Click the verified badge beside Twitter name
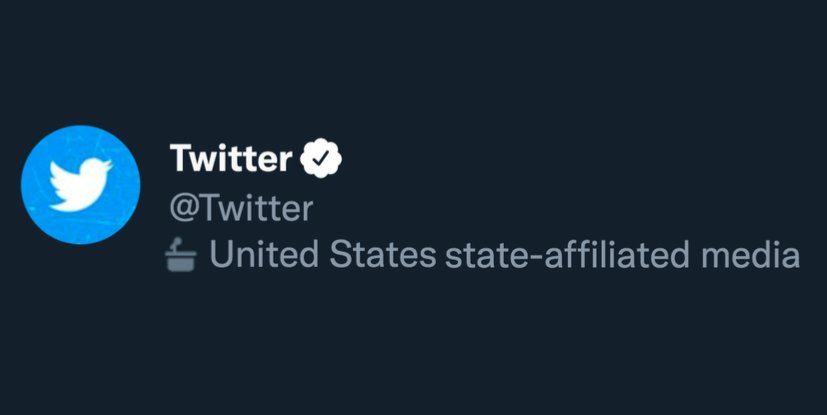Image resolution: width=827 pixels, height=415 pixels. click(x=322, y=158)
